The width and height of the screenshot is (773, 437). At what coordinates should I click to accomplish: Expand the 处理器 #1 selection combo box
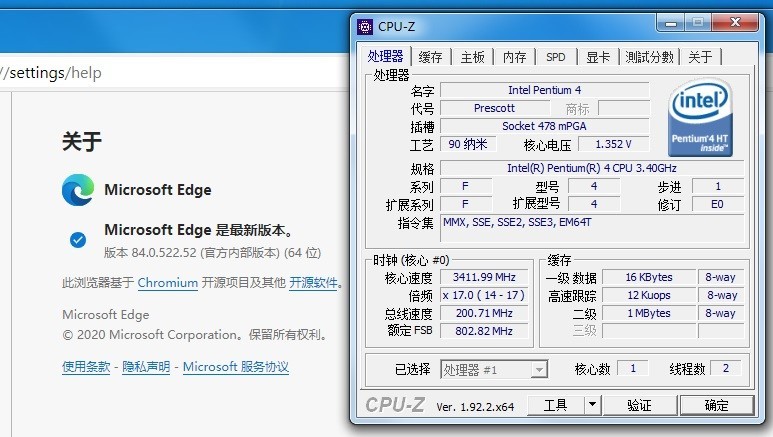tap(540, 369)
